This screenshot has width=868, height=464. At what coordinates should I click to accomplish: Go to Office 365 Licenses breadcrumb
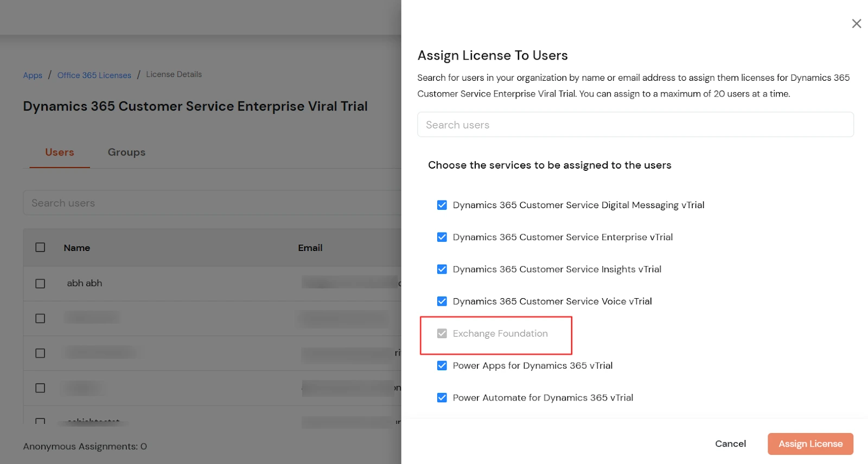94,75
